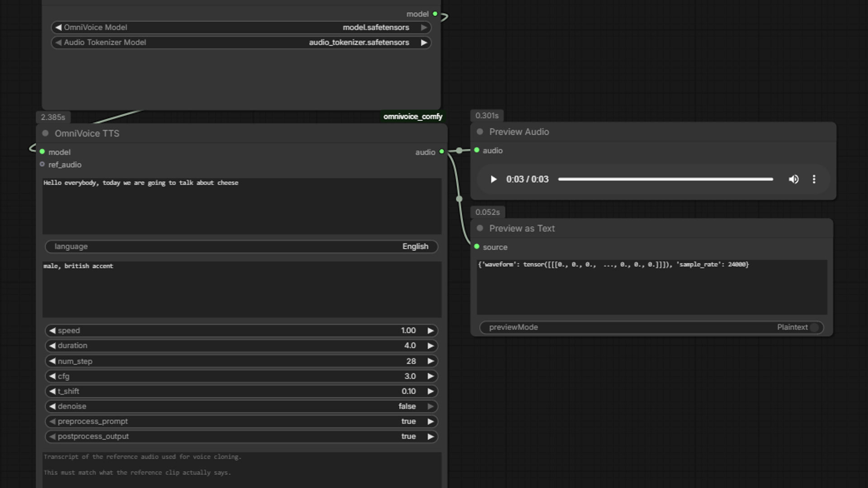868x488 pixels.
Task: Collapse the Preview Audio node dot
Action: (x=480, y=132)
